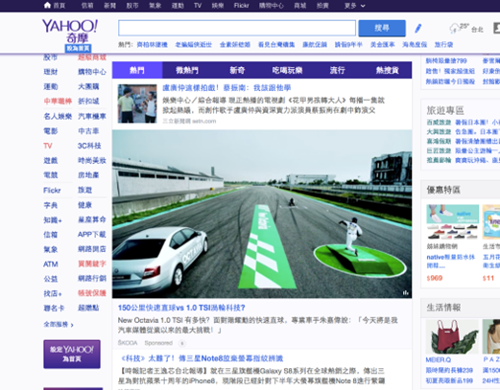Open 時尚美妝 in the left sidebar
This screenshot has height=390, width=500.
pyautogui.click(x=92, y=160)
